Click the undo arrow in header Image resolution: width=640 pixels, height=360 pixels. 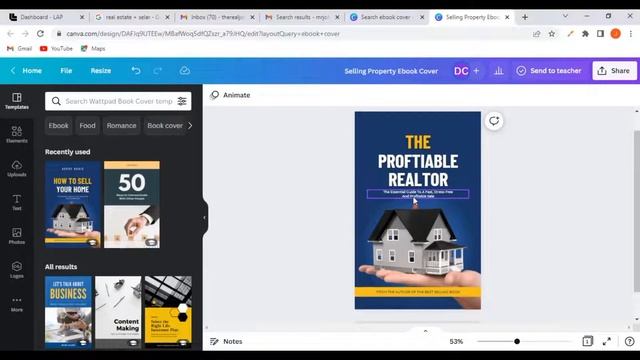click(x=136, y=71)
